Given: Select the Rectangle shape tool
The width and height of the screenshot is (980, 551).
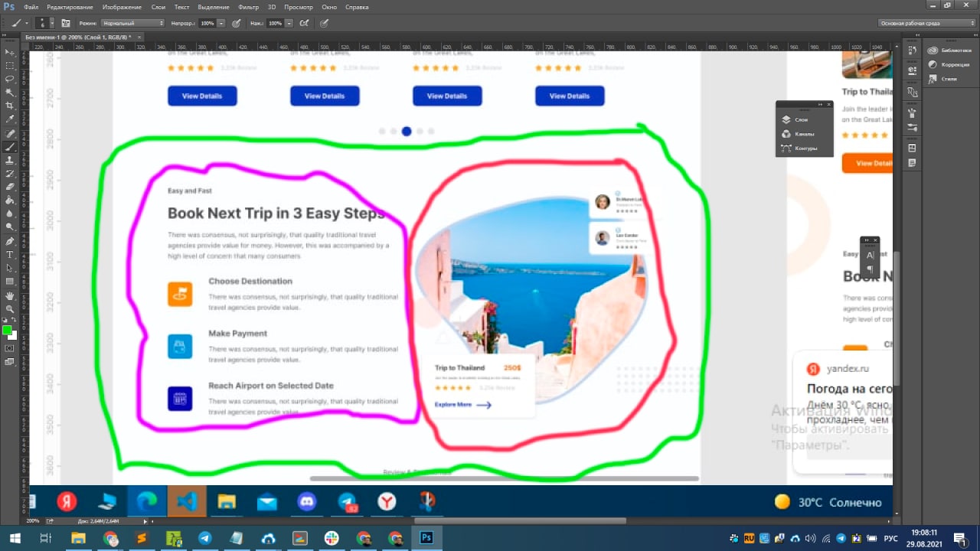Looking at the screenshot, I should pos(10,281).
